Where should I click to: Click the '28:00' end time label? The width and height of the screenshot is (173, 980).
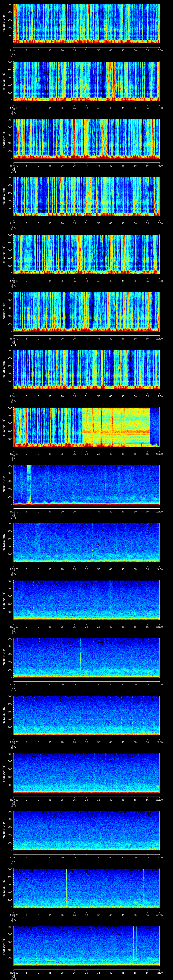159,799
